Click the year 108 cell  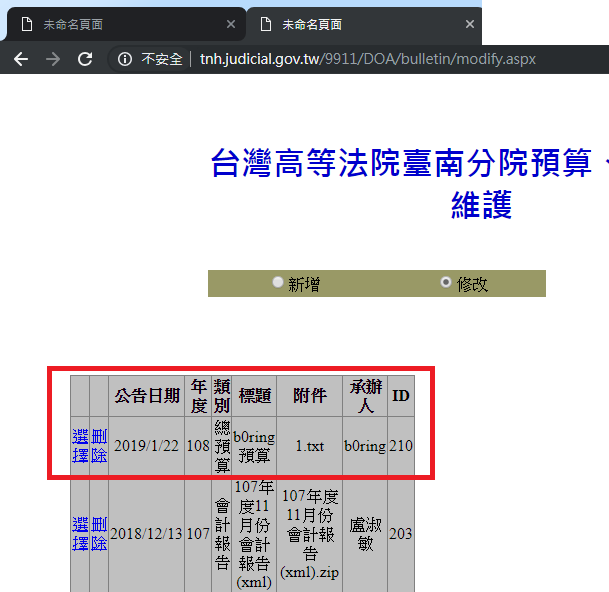[198, 446]
